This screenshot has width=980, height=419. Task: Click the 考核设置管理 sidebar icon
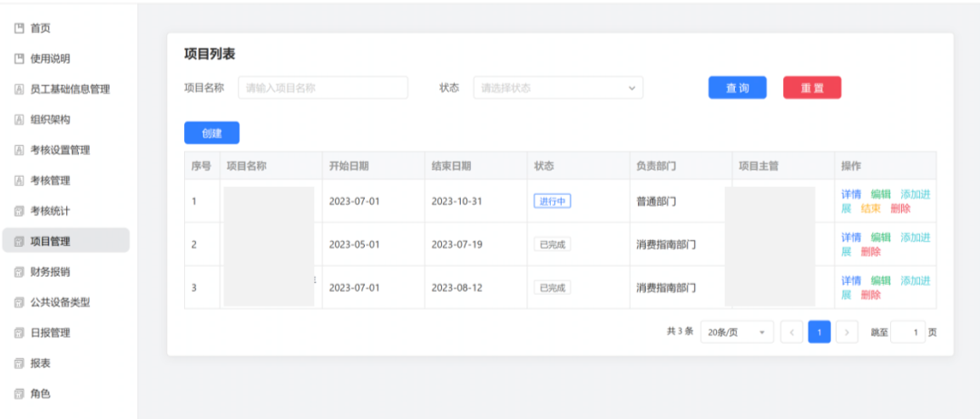(19, 150)
